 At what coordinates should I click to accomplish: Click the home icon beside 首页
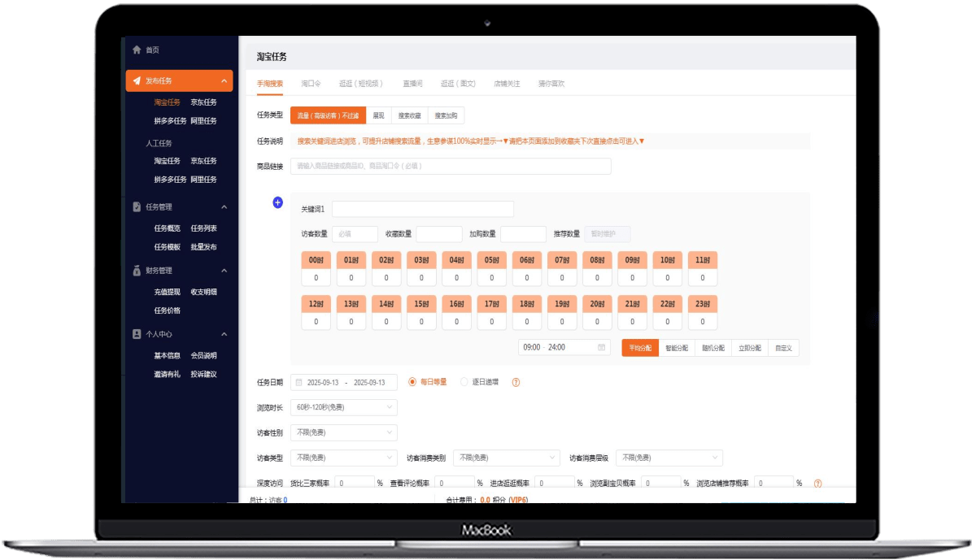tap(137, 50)
